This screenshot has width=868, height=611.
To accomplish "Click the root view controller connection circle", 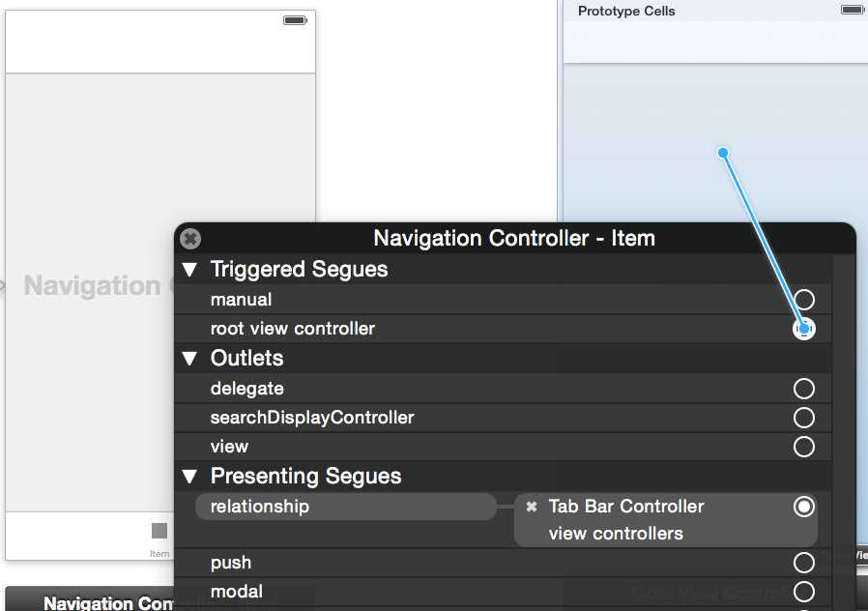I will (x=803, y=329).
